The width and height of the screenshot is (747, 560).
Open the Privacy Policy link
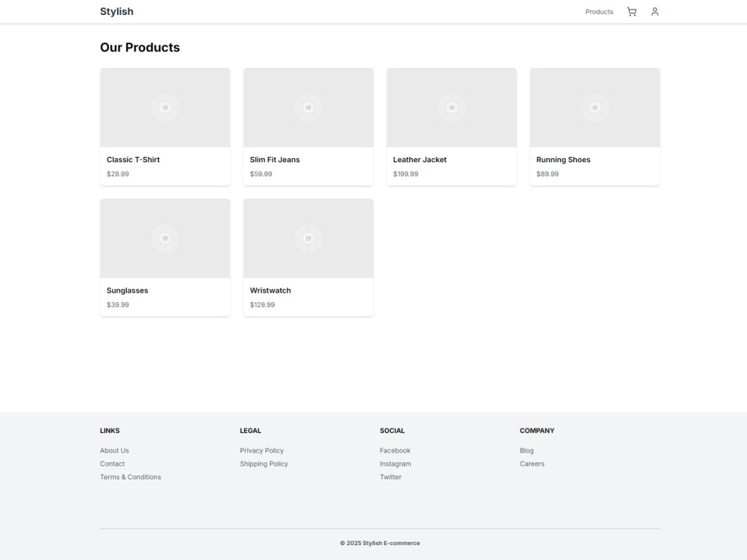pos(261,450)
